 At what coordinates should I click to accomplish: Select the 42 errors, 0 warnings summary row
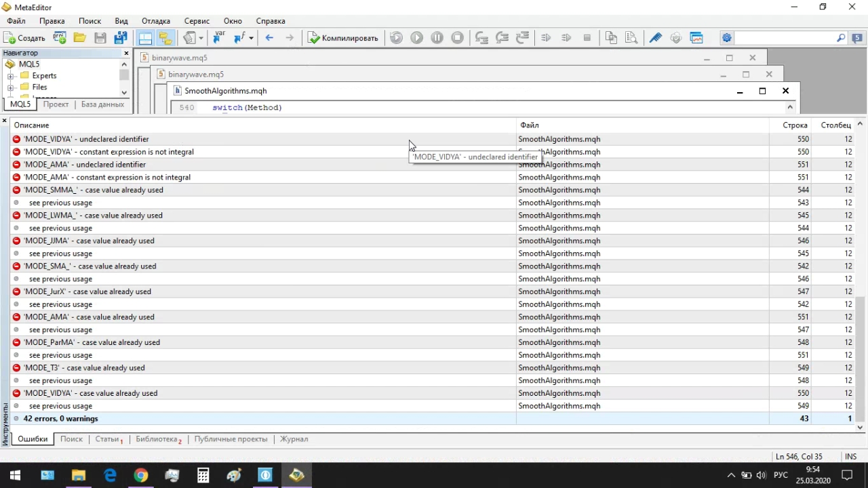(433, 419)
